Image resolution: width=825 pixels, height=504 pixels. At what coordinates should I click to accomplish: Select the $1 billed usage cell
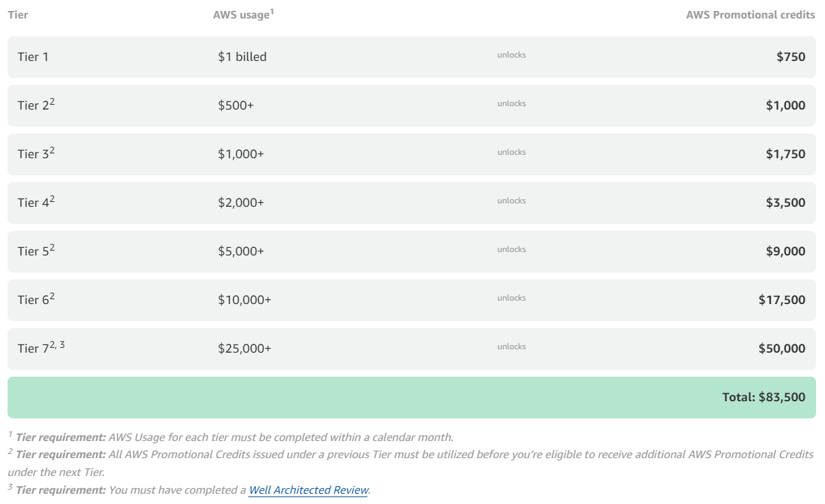(x=242, y=57)
